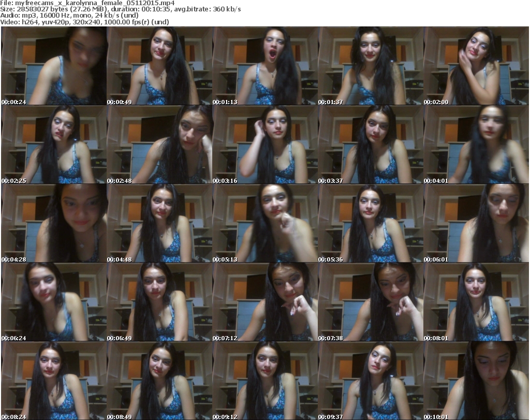Screen dimensions: 530x420
Task: Select the frame stamped 00:04:48
Action: coord(159,223)
